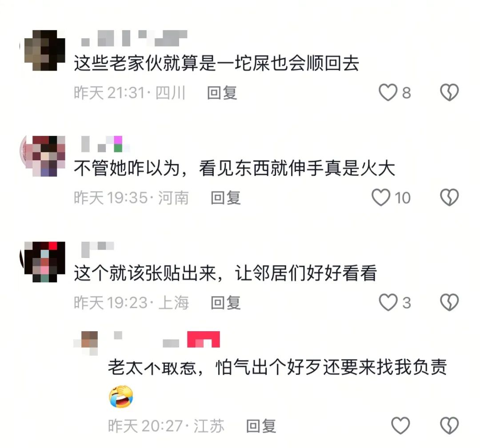Tap broken heart on the Henan comment
480x448 pixels.
(x=449, y=198)
